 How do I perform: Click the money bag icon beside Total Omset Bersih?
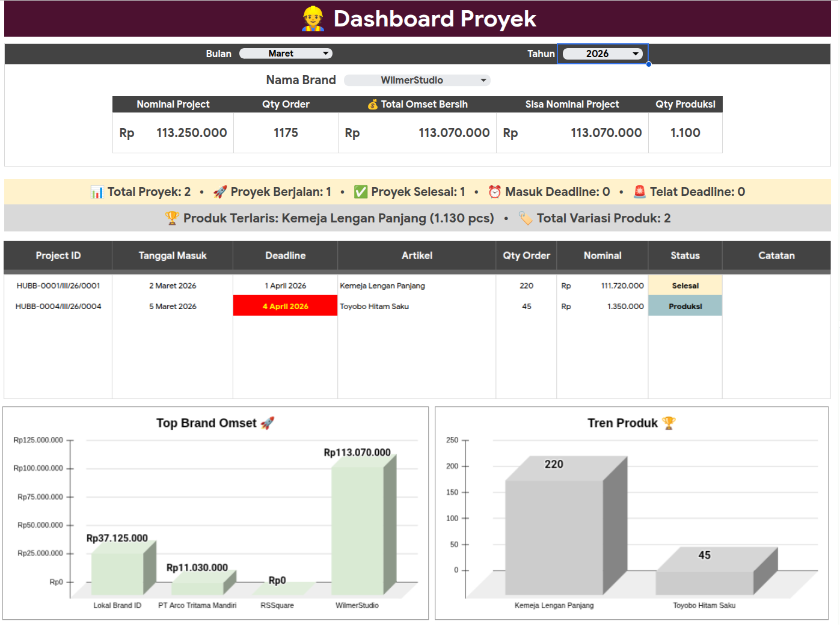coord(373,105)
